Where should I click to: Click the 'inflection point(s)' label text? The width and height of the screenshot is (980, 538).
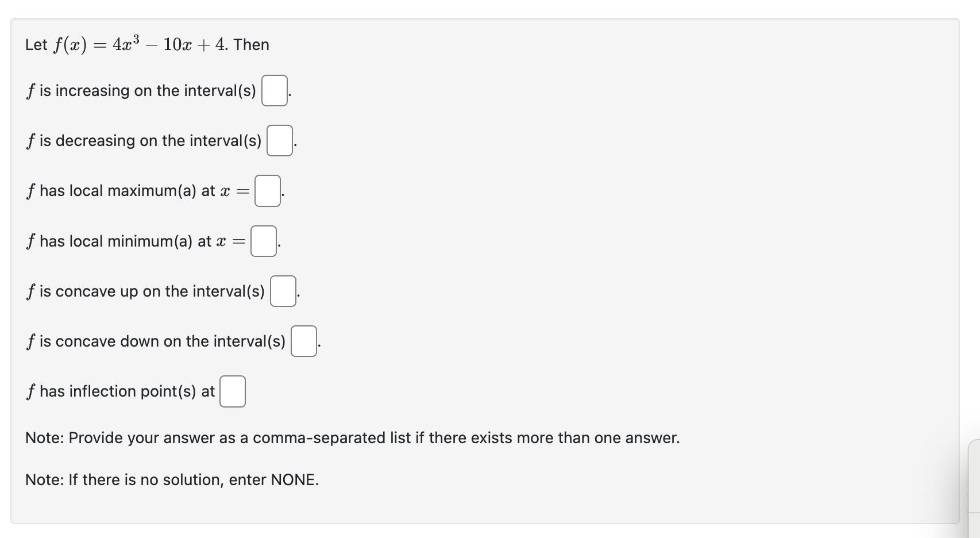[121, 391]
